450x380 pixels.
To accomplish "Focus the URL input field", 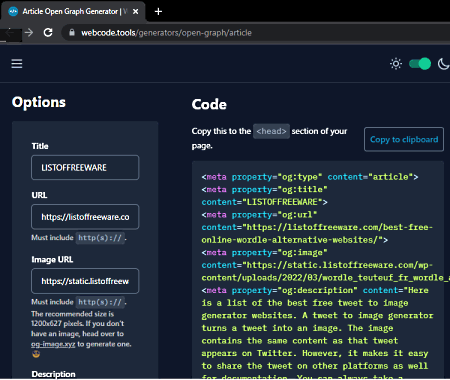I will (x=85, y=217).
